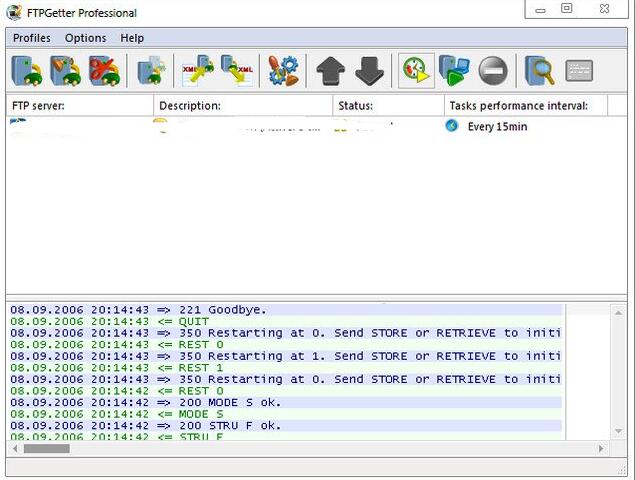Click the log scroll right arrow

tap(601, 449)
